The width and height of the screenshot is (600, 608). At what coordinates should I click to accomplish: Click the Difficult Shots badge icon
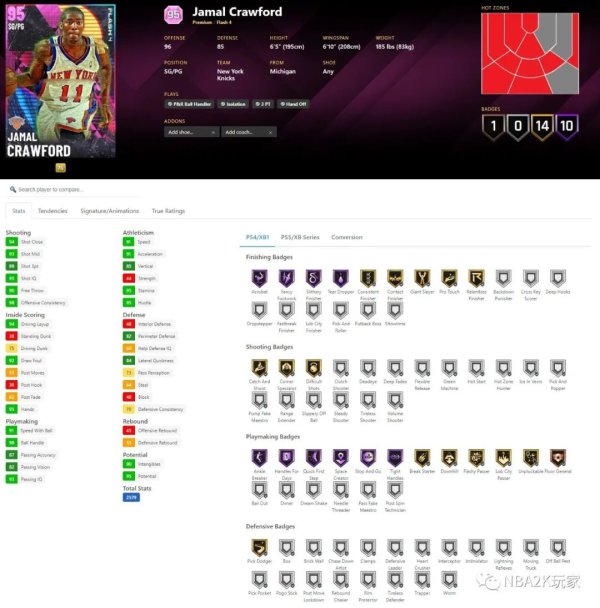(x=313, y=368)
